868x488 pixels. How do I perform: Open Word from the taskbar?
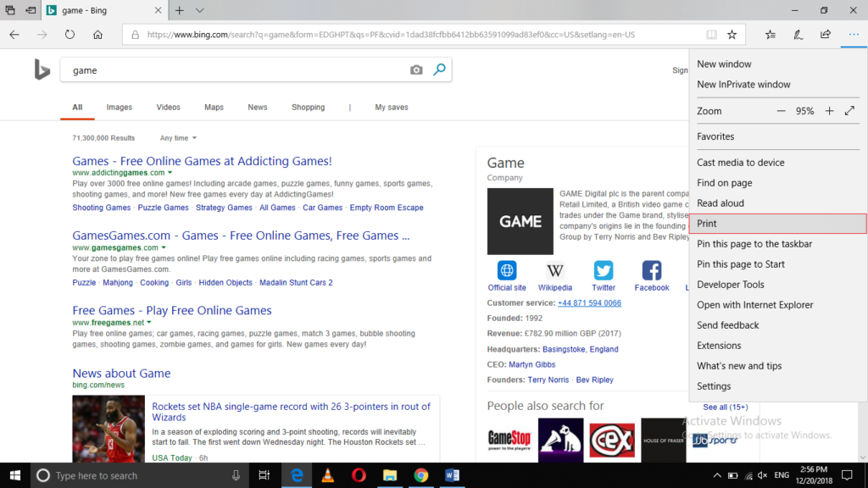(453, 475)
